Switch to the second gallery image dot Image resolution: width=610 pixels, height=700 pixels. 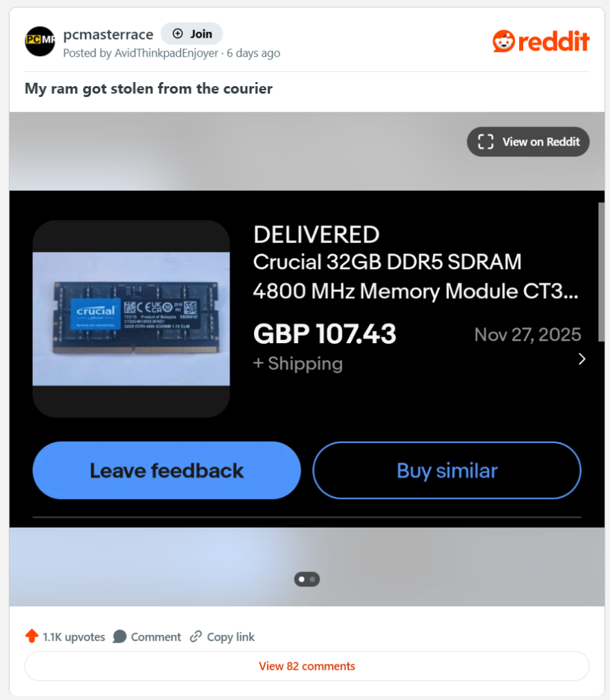312,580
